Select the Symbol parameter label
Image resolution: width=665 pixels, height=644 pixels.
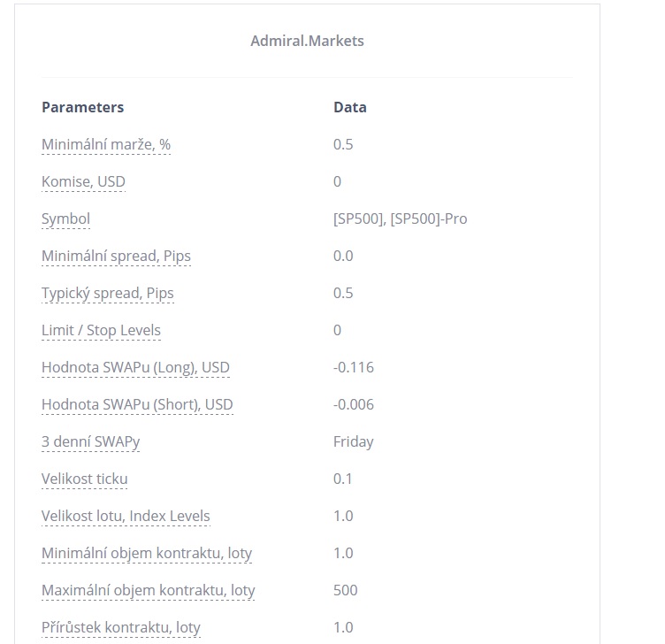[65, 218]
